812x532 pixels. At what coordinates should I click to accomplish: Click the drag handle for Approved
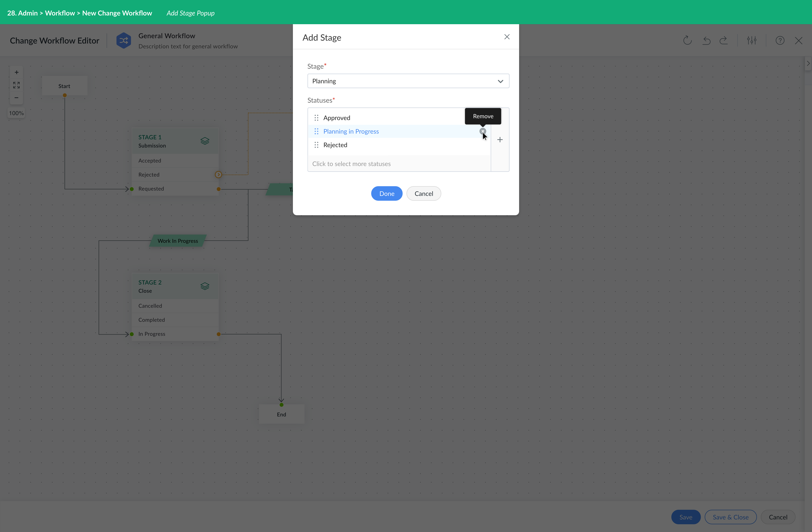[x=316, y=118]
